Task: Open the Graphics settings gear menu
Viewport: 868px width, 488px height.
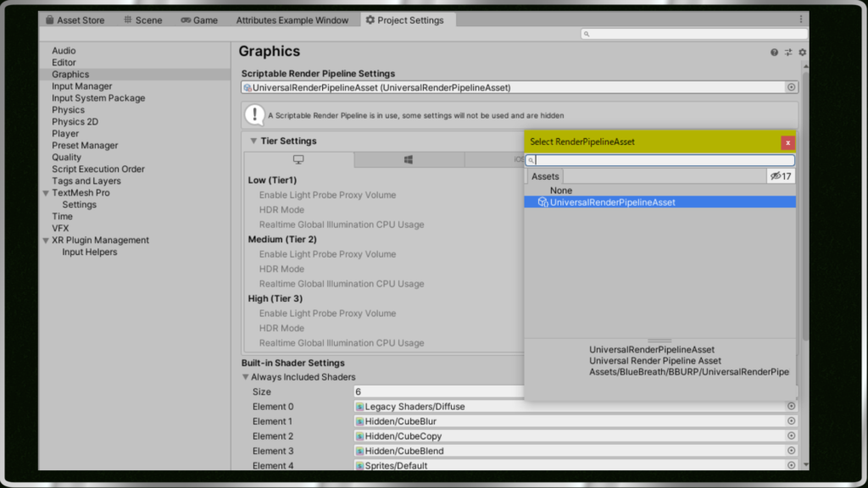Action: tap(802, 53)
